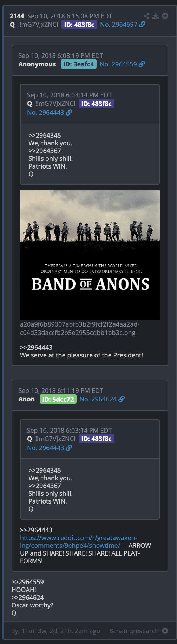Click chain-link icon beside No. 2964697

click(x=142, y=25)
